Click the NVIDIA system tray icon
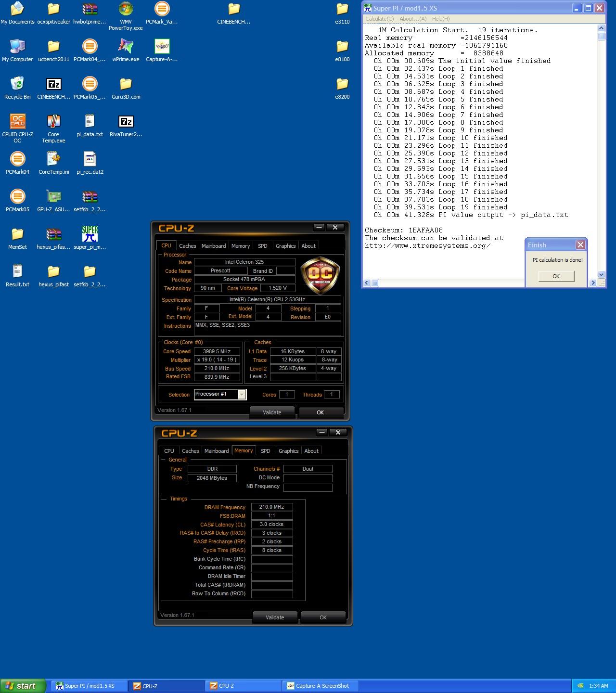This screenshot has height=693, width=616. 581,686
